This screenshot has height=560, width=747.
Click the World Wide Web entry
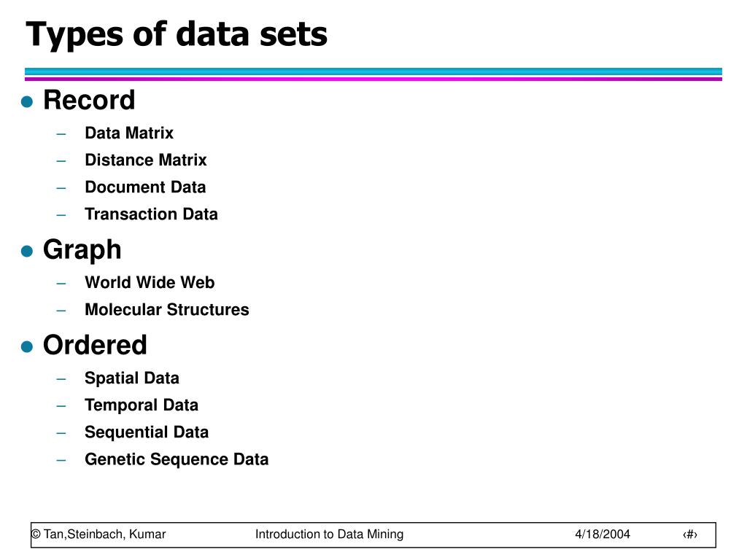coord(150,282)
